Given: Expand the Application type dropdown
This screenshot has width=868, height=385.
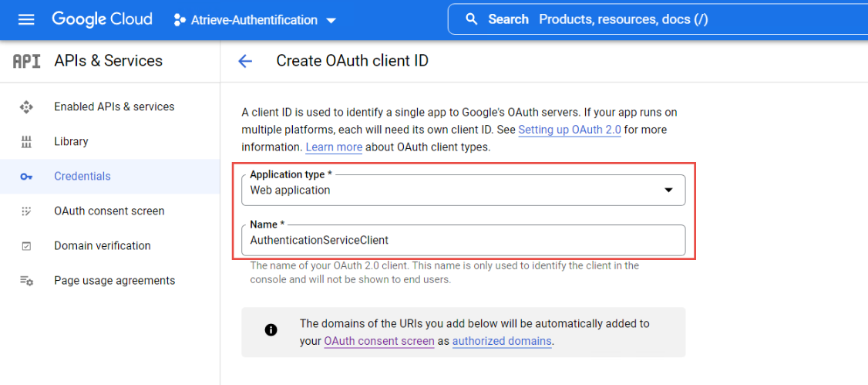Looking at the screenshot, I should 463,190.
